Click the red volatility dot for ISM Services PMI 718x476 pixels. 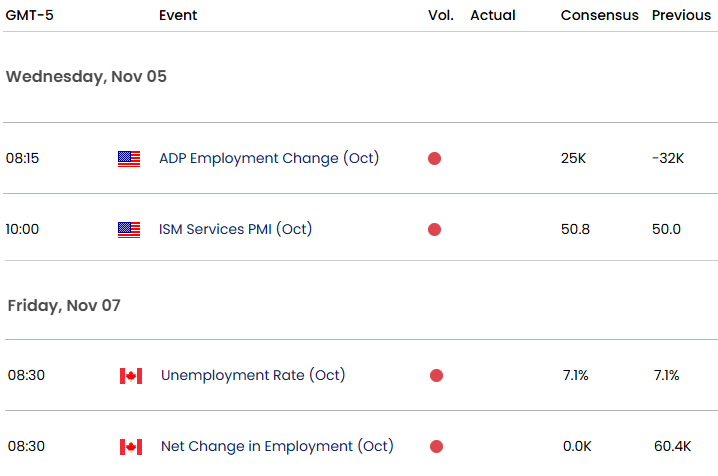tap(434, 229)
